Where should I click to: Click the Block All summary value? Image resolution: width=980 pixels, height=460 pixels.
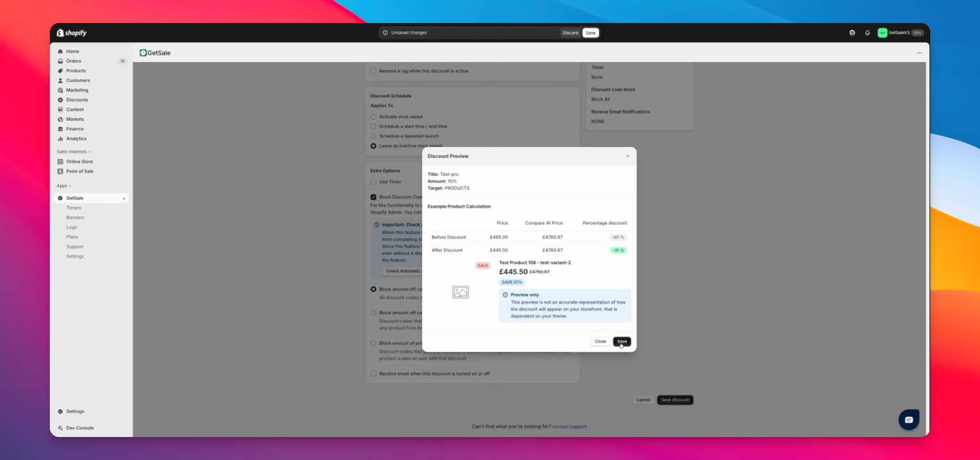[601, 100]
